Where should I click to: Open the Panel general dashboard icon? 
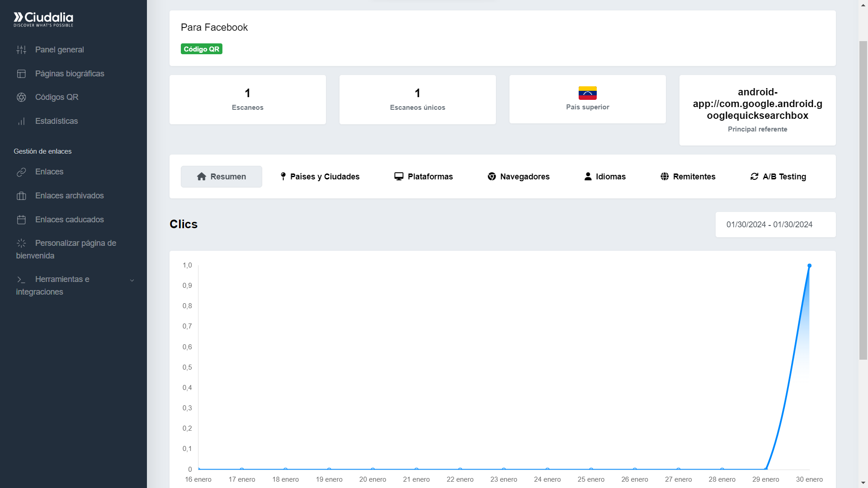click(21, 50)
